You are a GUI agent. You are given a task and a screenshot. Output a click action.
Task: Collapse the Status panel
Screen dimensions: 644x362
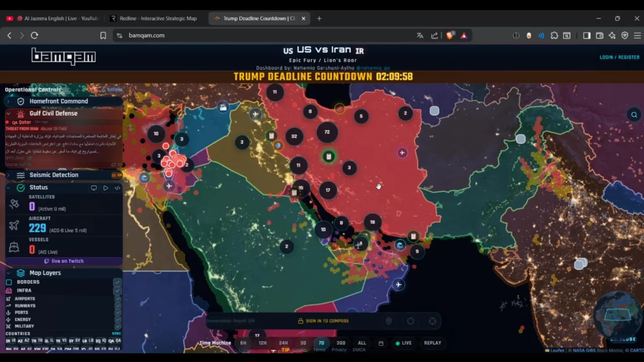pos(8,188)
